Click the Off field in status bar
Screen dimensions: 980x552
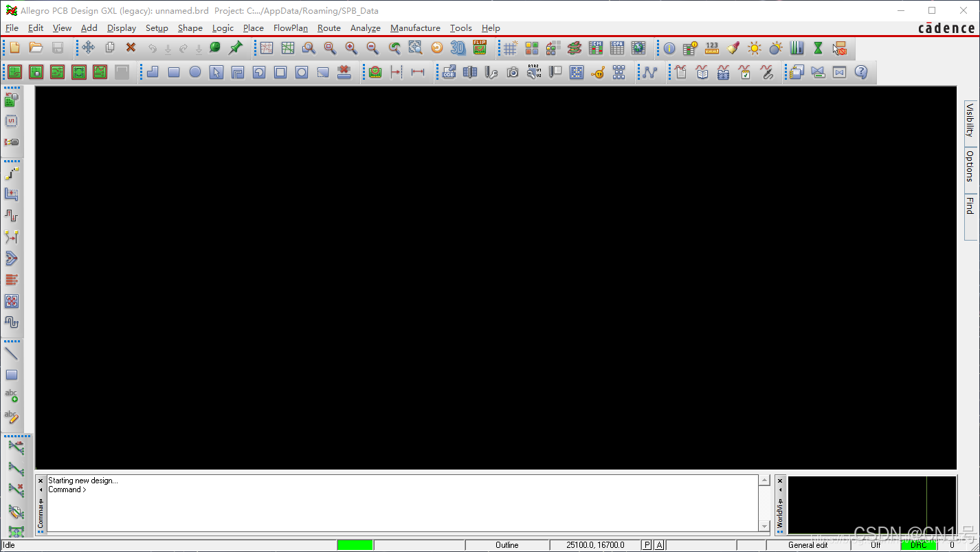[x=875, y=545]
